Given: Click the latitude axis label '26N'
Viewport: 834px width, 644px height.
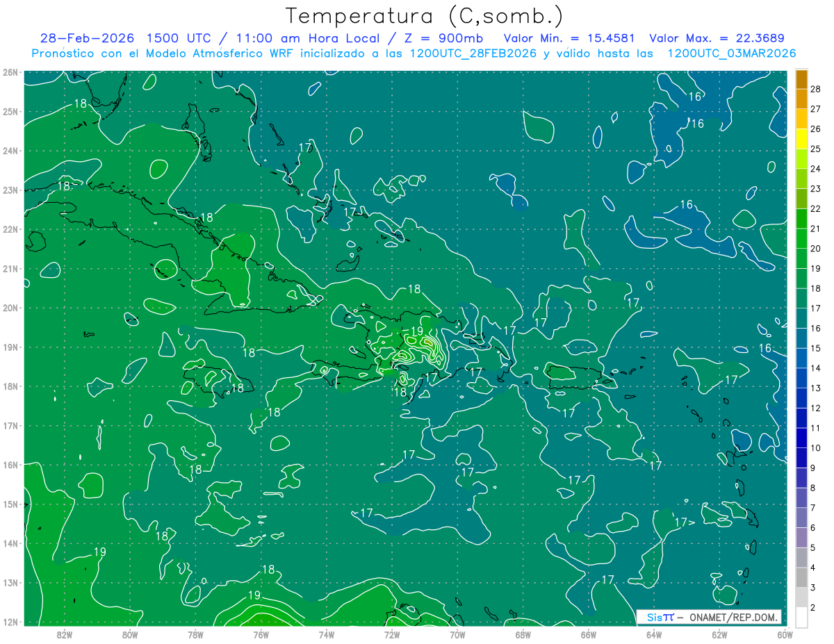Looking at the screenshot, I should 10,72.
